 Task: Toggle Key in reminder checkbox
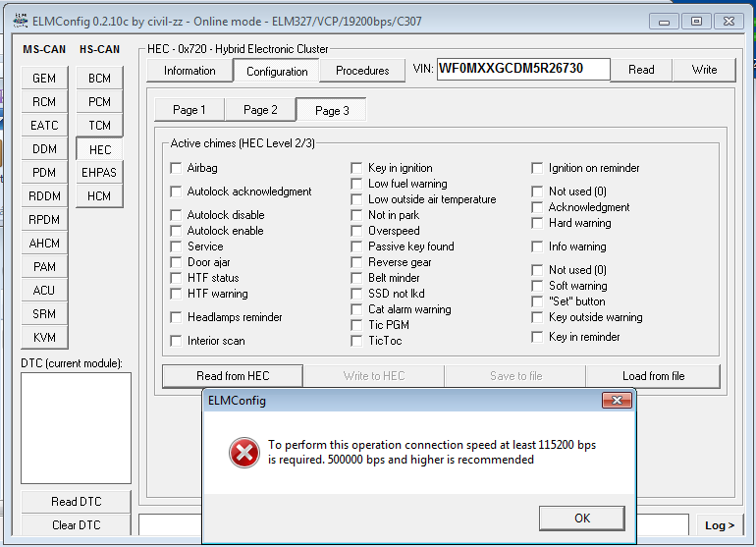click(x=537, y=337)
